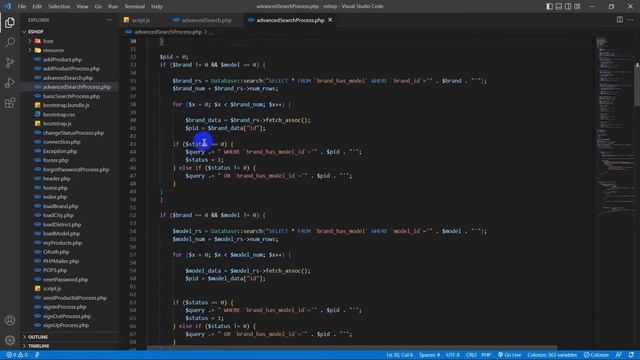
Task: Open customize layout icon
Action: tap(577, 6)
